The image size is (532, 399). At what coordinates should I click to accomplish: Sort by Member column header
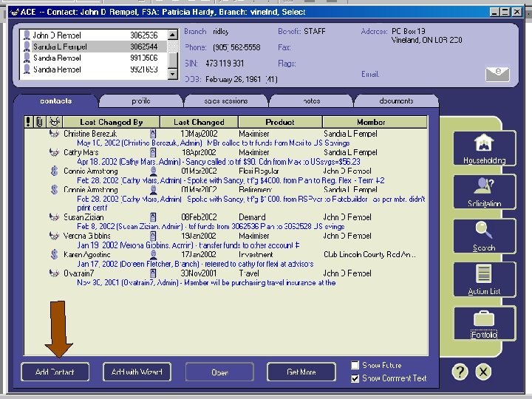(x=375, y=122)
